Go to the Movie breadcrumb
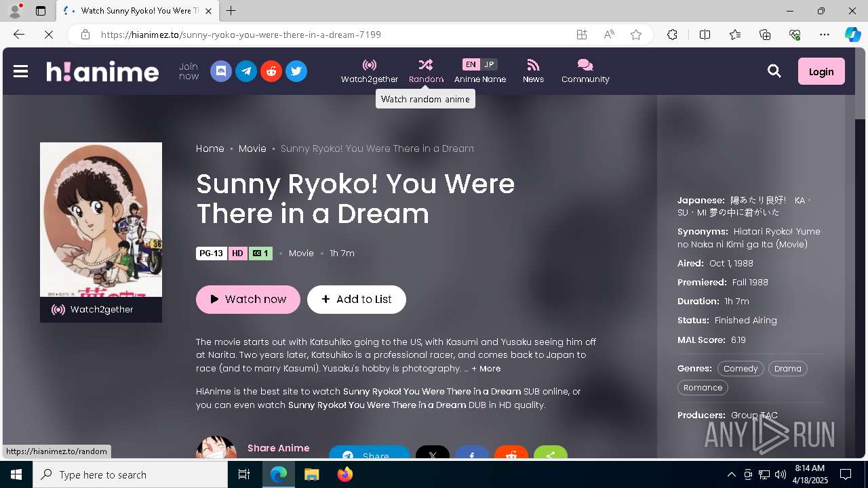Screen dimensions: 868x488 252,148
